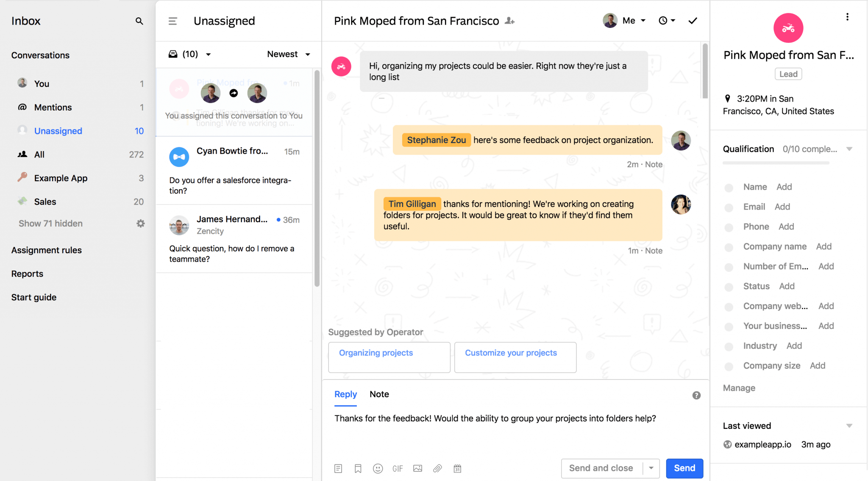Toggle the Email qualification circle
868x481 pixels.
pyautogui.click(x=729, y=207)
